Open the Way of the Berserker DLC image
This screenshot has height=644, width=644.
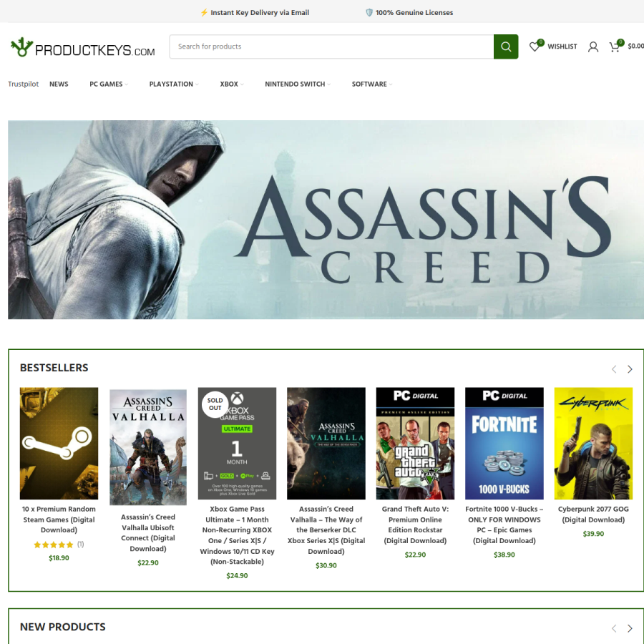[x=326, y=443]
